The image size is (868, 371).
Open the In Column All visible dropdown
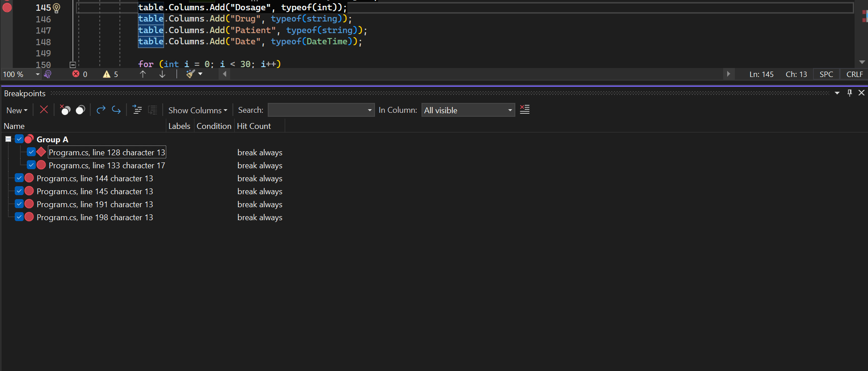pos(468,110)
